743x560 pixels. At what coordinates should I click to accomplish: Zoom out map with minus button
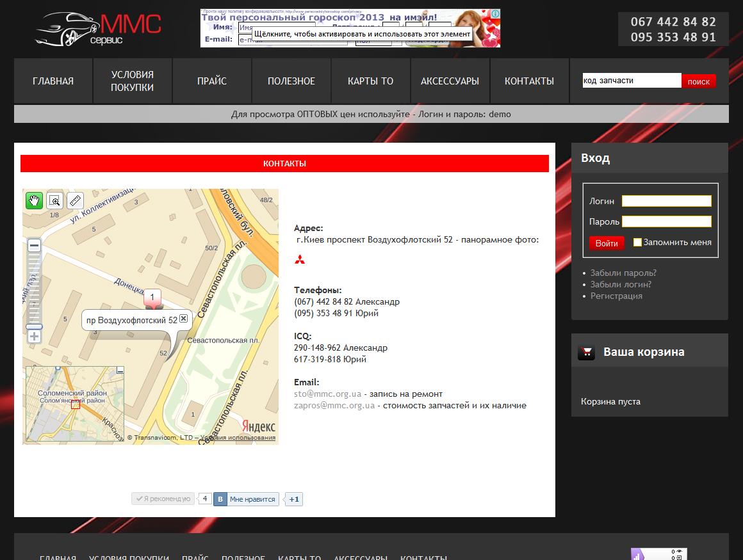click(x=34, y=245)
